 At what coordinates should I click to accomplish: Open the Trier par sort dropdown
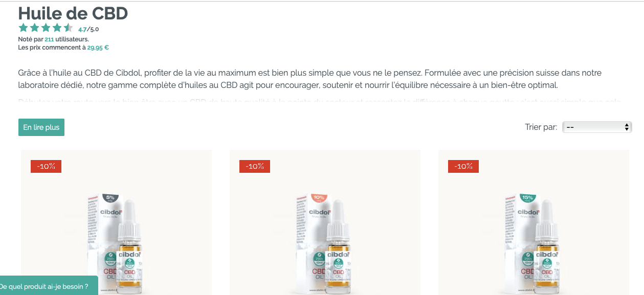(597, 127)
